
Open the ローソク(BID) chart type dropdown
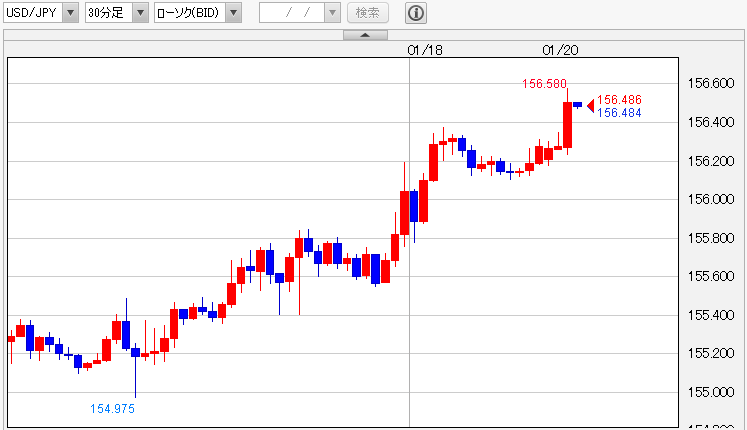pyautogui.click(x=198, y=12)
